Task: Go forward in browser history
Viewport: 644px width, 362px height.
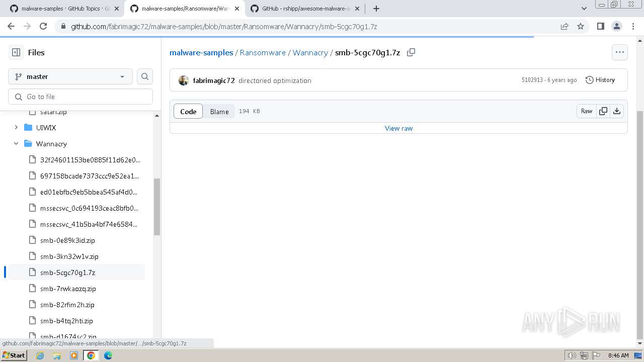Action: pyautogui.click(x=27, y=26)
